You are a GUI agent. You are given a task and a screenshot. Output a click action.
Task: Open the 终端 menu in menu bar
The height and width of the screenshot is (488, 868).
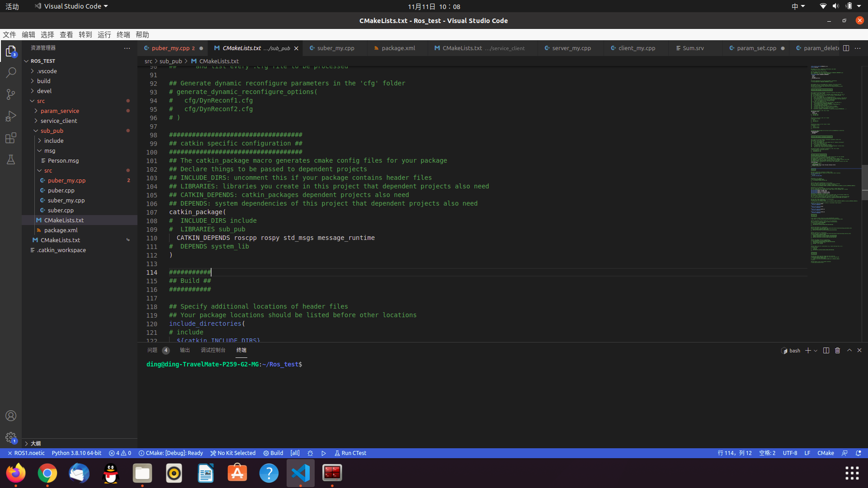click(123, 35)
